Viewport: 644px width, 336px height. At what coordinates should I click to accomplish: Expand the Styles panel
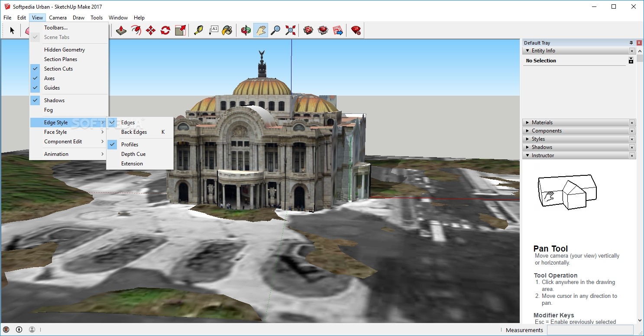click(x=527, y=139)
